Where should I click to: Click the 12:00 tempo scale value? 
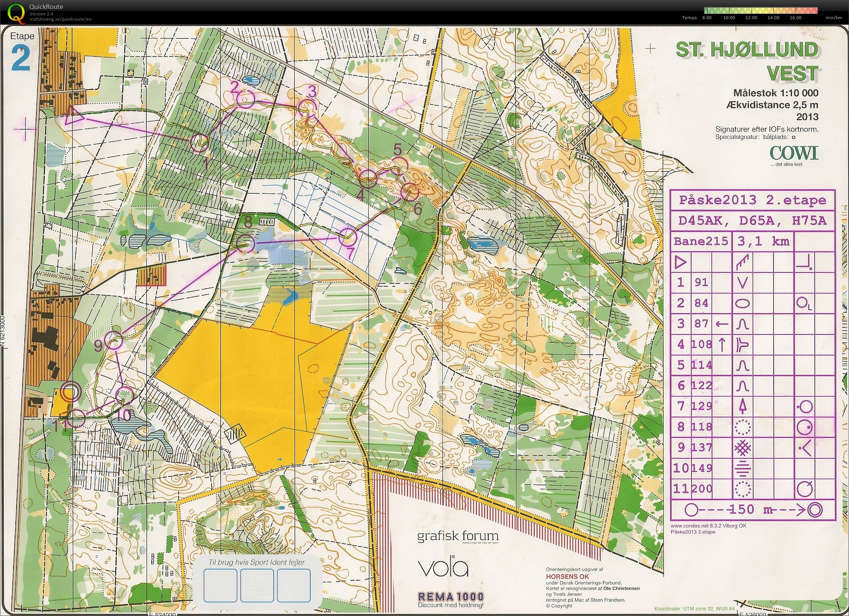pyautogui.click(x=751, y=18)
